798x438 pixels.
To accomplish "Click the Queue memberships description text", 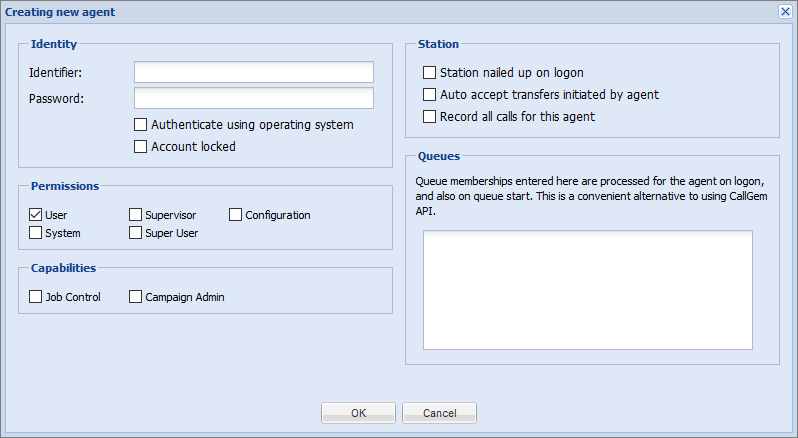I will (x=591, y=196).
